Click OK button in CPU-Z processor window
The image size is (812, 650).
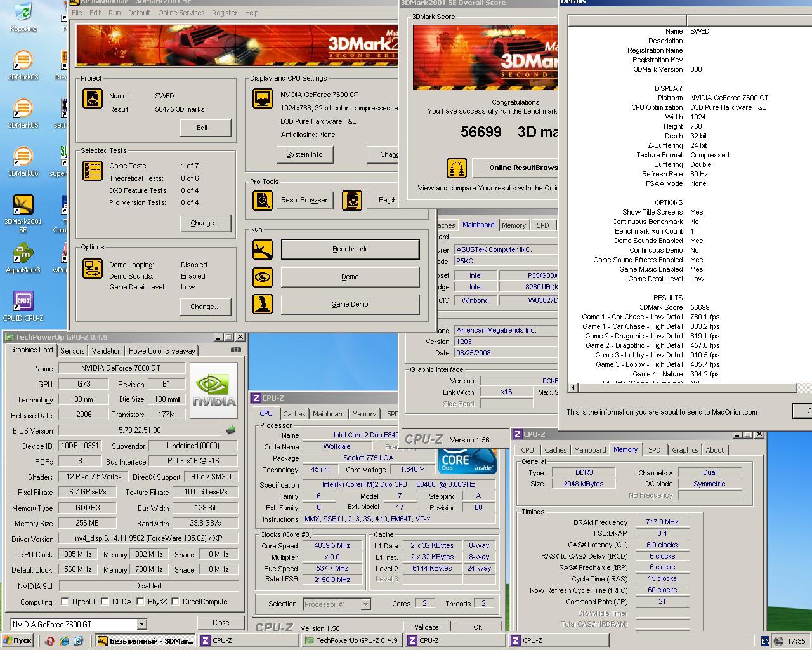pos(478,627)
